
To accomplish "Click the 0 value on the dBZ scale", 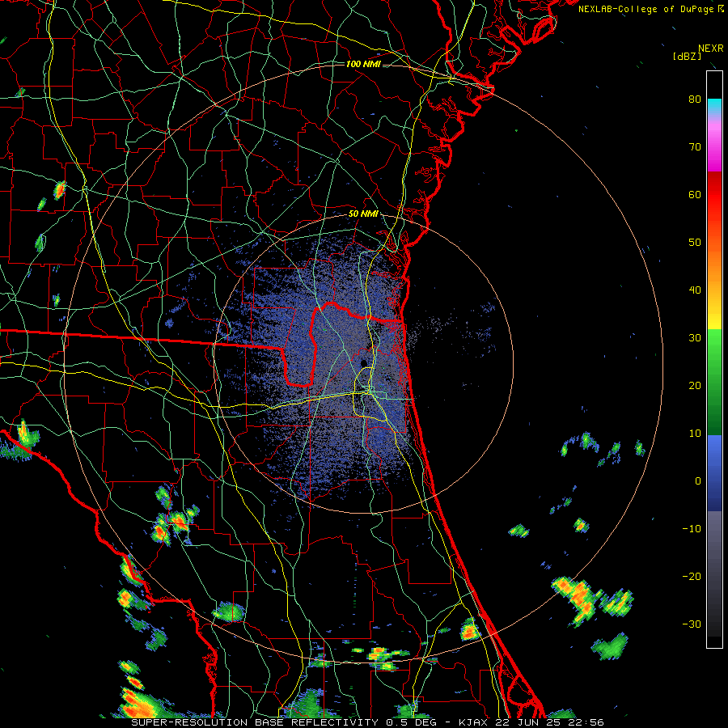I will pyautogui.click(x=698, y=481).
